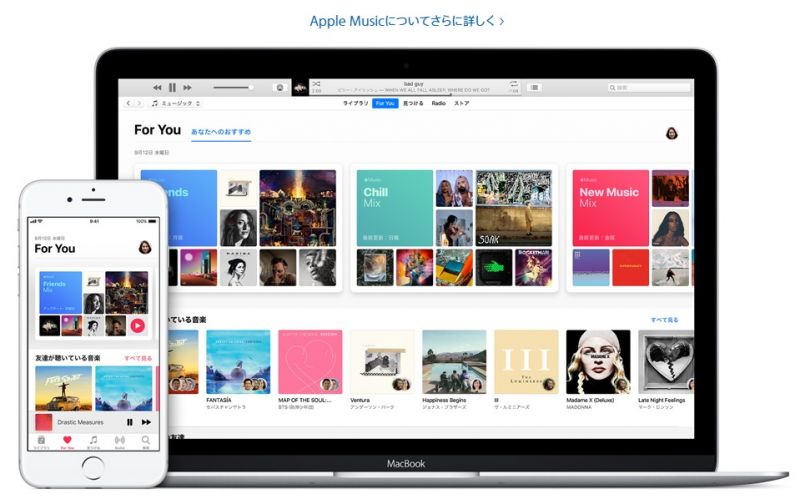Open the 'Apple Musicについてさらに詳しく' link

407,21
